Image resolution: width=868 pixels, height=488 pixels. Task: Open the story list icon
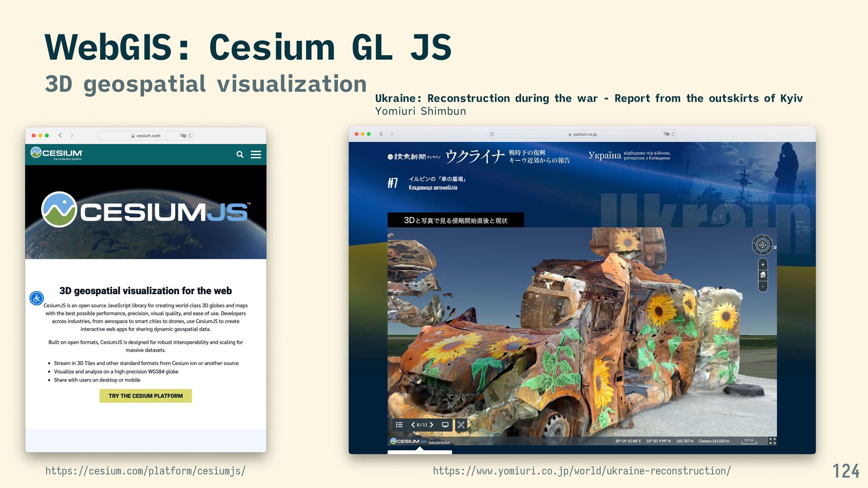399,425
